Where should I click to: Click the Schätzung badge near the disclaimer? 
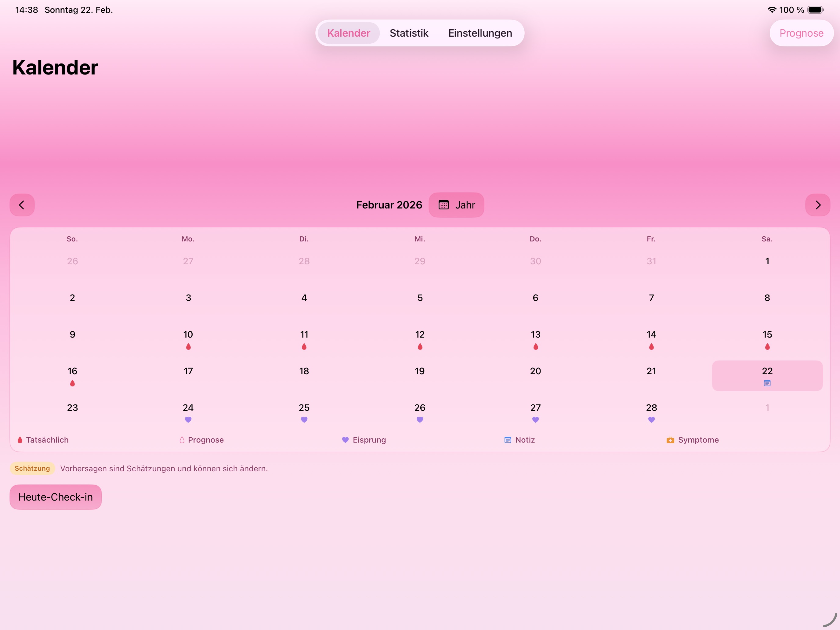(32, 468)
